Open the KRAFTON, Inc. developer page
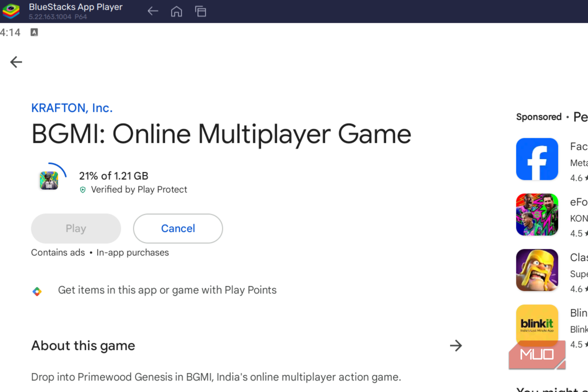 [71, 108]
